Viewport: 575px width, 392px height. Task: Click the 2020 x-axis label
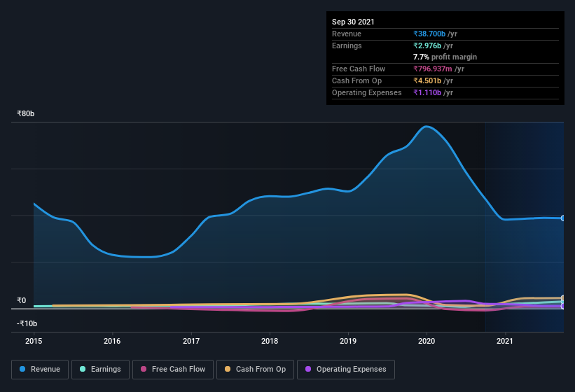tap(427, 341)
